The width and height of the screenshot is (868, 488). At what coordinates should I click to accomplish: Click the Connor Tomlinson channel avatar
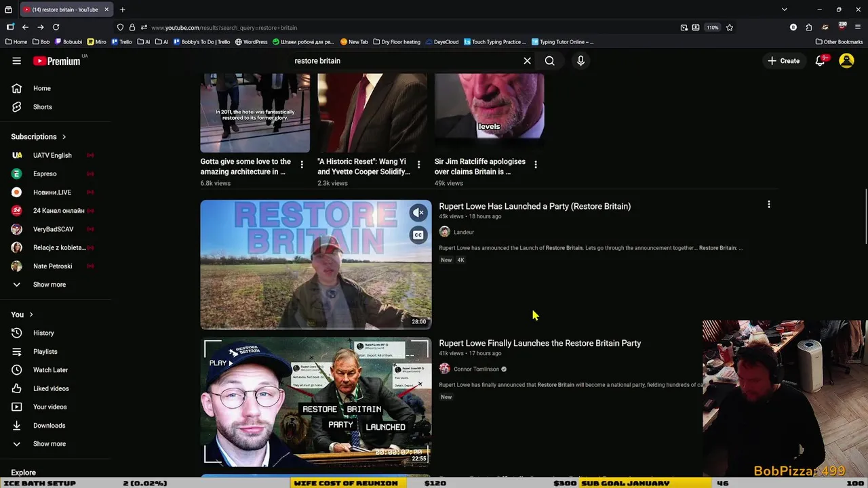click(x=444, y=369)
